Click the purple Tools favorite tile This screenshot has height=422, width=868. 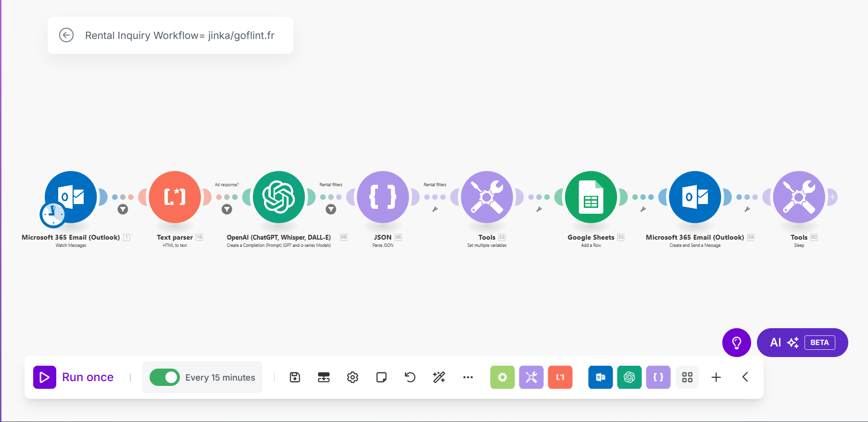pyautogui.click(x=531, y=377)
